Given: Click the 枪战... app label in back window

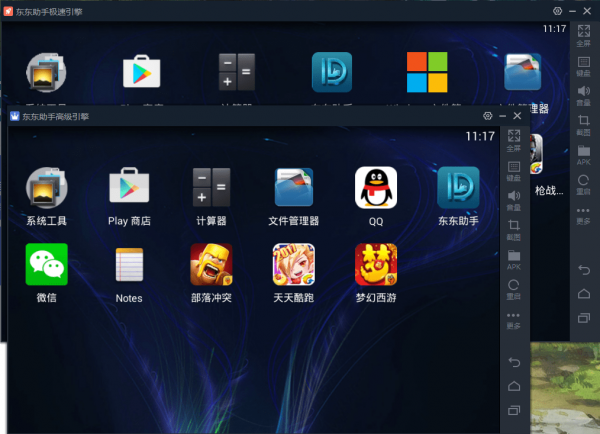Looking at the screenshot, I should pos(549,190).
